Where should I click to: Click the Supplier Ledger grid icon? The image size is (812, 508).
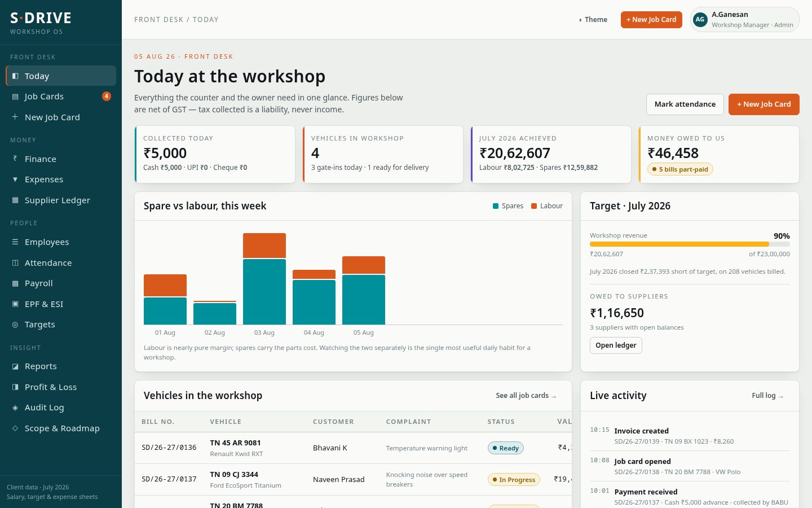click(x=15, y=200)
